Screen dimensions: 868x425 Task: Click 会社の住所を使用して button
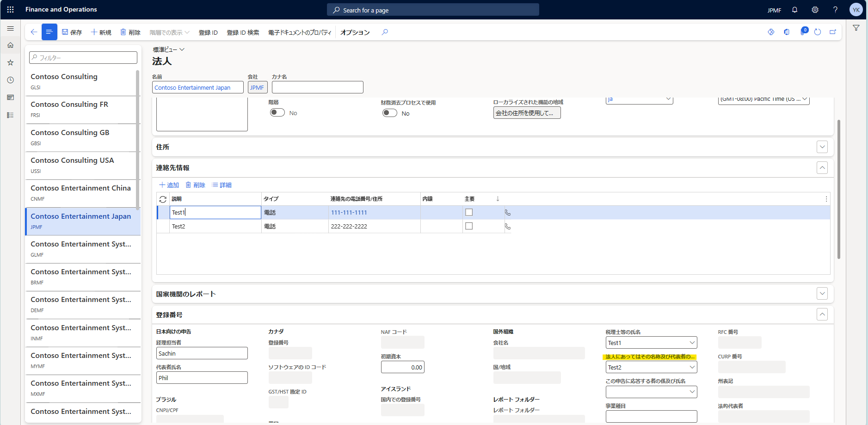527,113
